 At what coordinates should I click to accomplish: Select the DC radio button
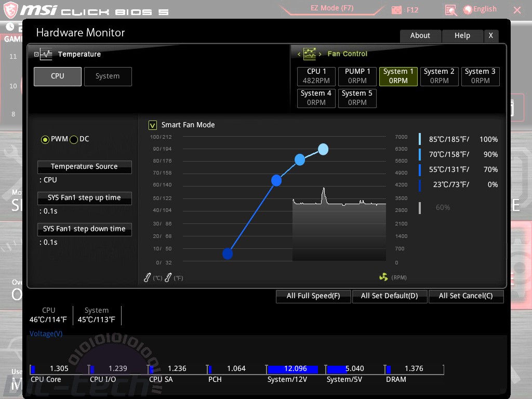[x=74, y=139]
